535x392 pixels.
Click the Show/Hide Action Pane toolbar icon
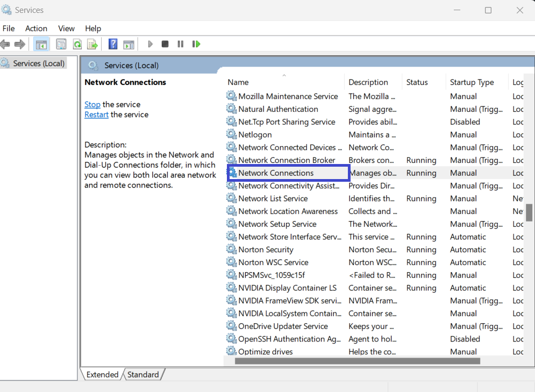pos(129,44)
